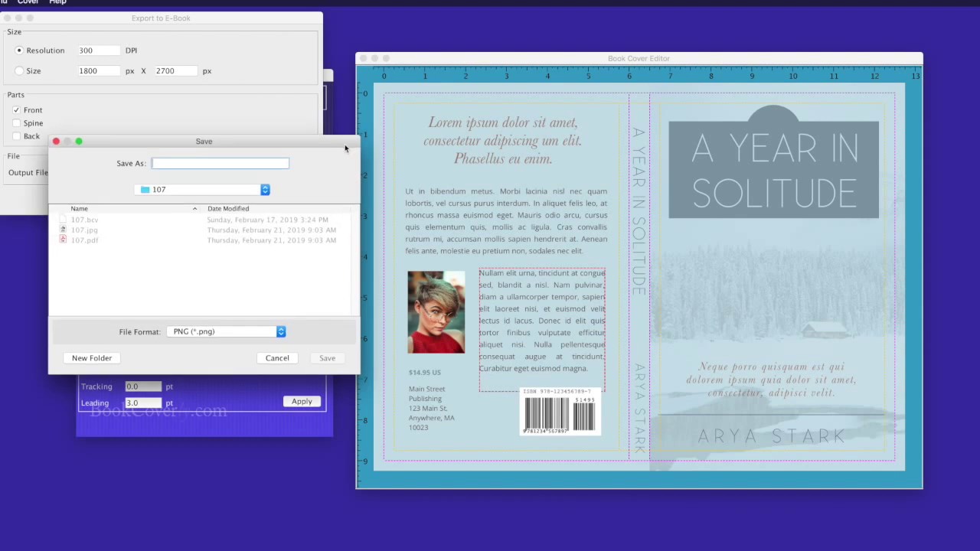
Task: Open the Help menu
Action: tap(58, 2)
